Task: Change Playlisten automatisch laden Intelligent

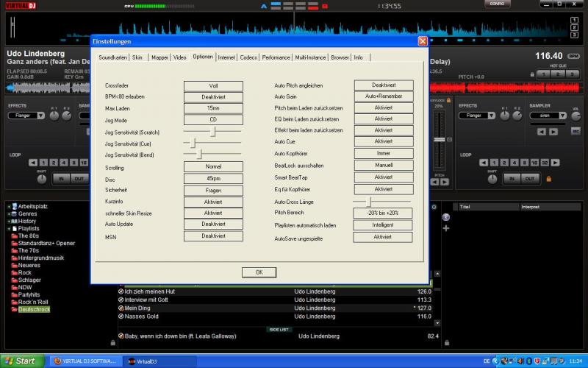Action: [383, 225]
